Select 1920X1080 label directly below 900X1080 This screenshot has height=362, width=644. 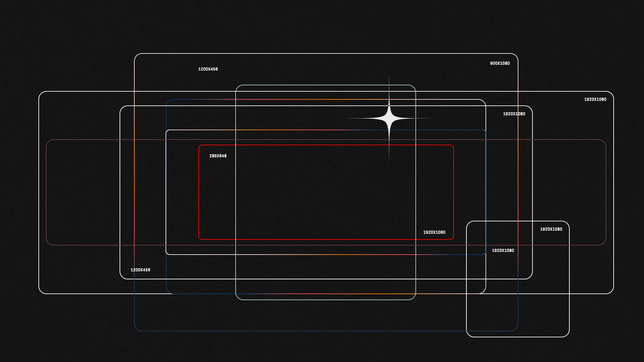(x=514, y=114)
